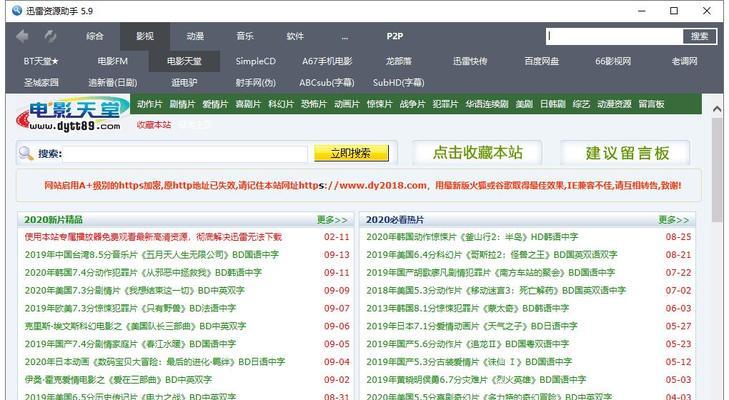The width and height of the screenshot is (729, 400).
Task: Open 留言板 in green nav bar
Action: coord(651,104)
